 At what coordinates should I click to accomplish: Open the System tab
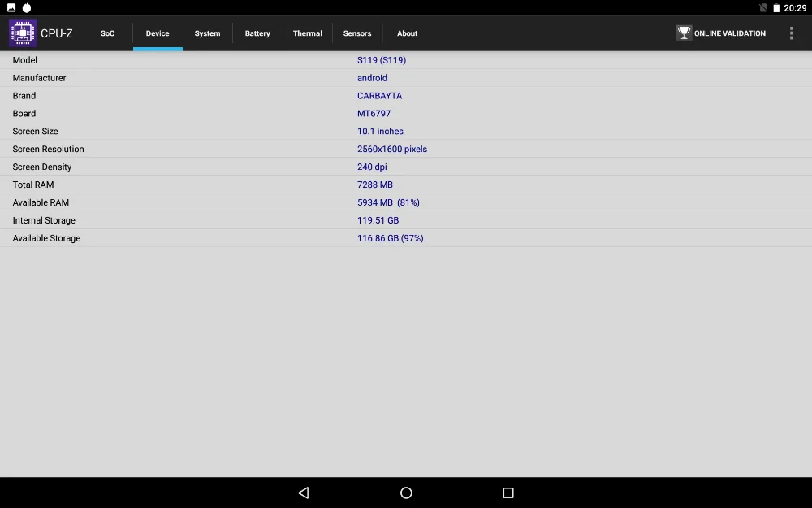coord(207,33)
